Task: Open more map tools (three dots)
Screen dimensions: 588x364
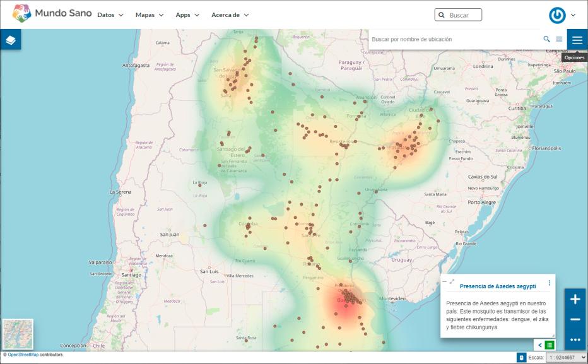Action: pyautogui.click(x=575, y=340)
